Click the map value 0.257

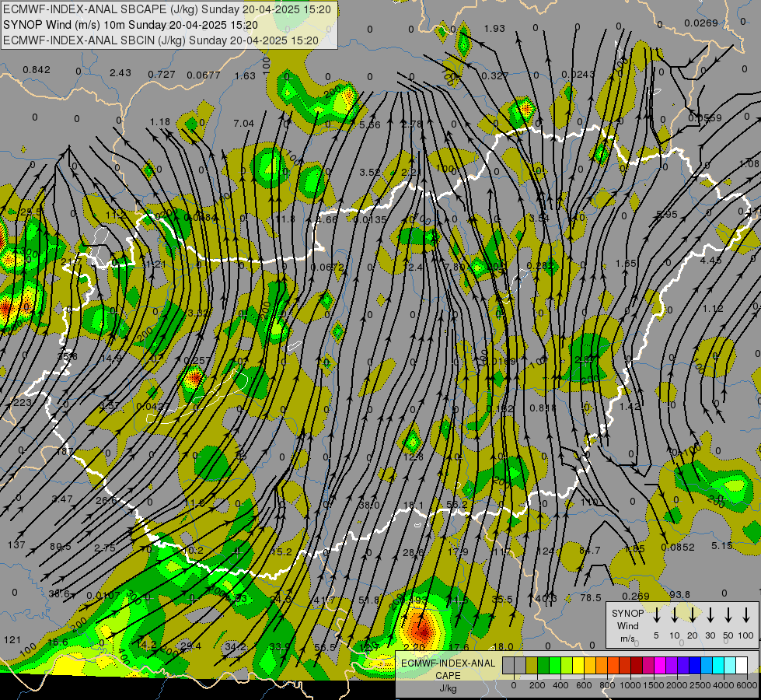(x=197, y=361)
